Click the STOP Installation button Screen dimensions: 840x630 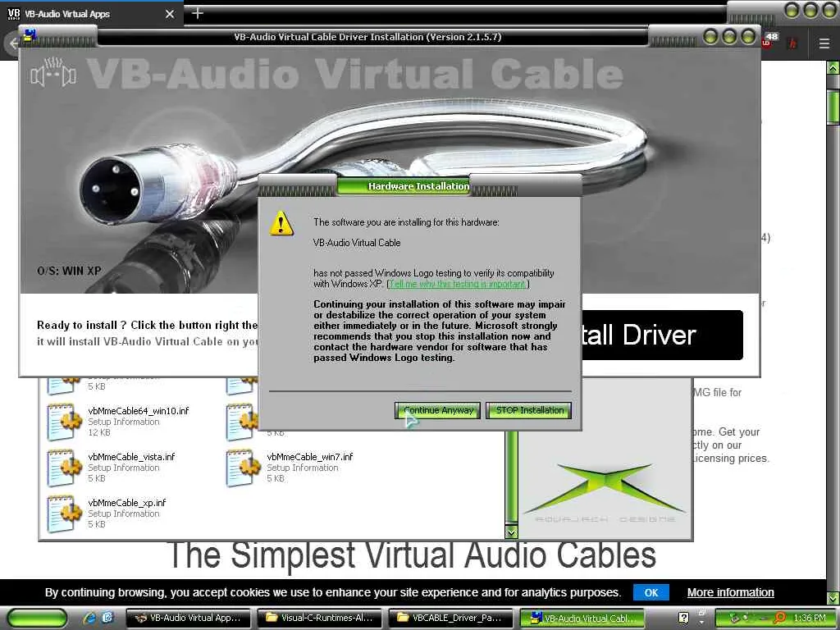coord(529,410)
